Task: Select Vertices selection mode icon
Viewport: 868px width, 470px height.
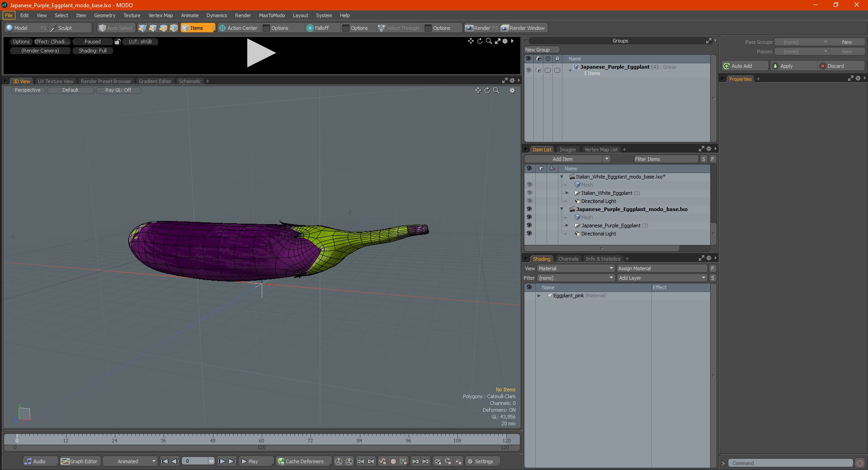Action: (142, 28)
